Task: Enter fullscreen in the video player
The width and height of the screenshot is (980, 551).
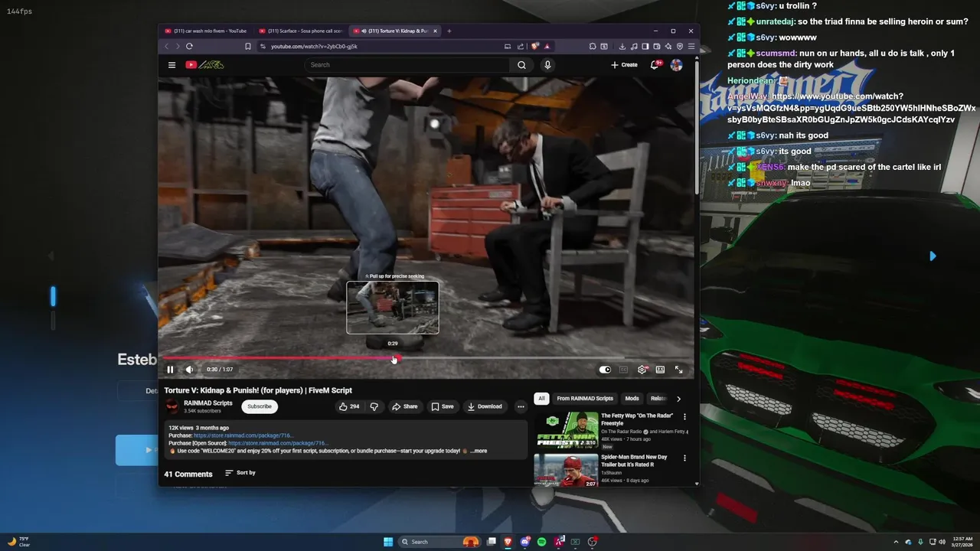Action: [x=678, y=370]
